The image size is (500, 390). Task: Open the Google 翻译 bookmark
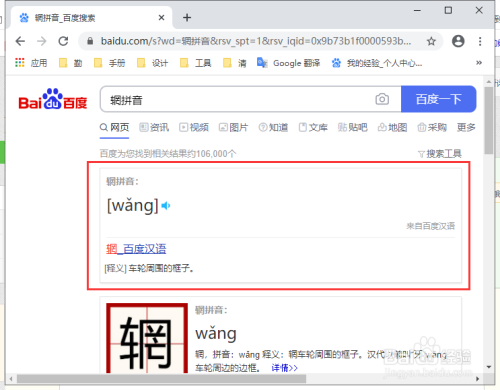289,63
